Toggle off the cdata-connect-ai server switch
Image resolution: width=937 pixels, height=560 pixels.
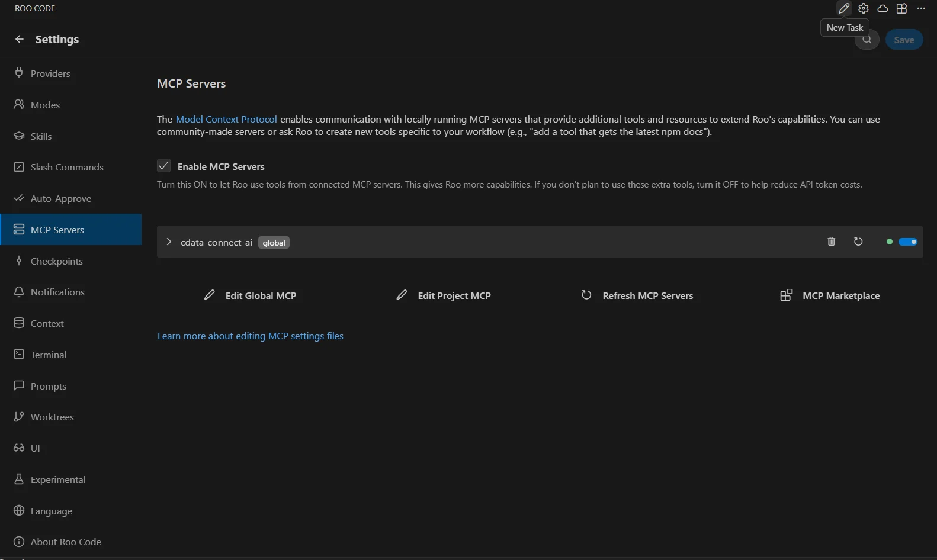pyautogui.click(x=907, y=242)
